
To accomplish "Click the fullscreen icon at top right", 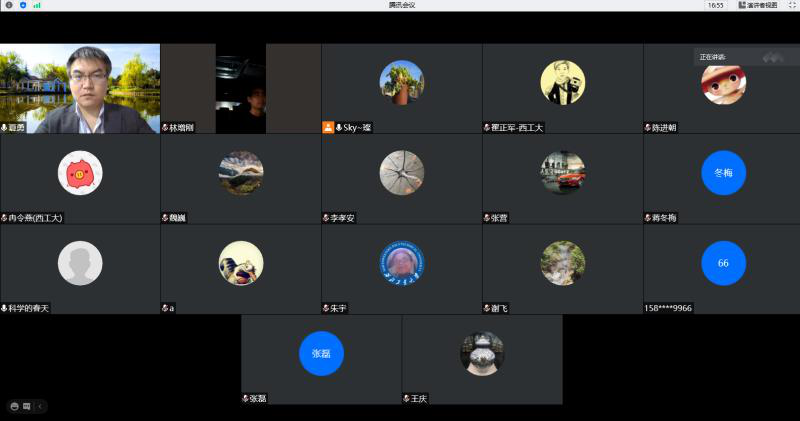I will (791, 5).
